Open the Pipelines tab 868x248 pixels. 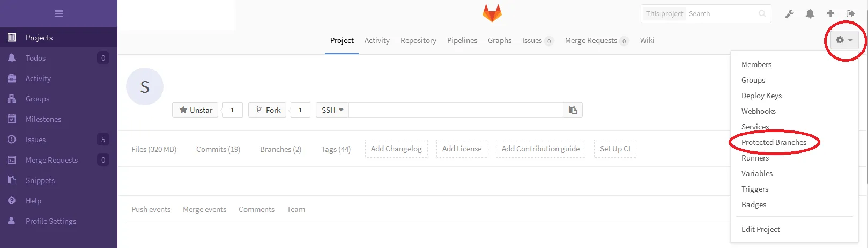[462, 40]
